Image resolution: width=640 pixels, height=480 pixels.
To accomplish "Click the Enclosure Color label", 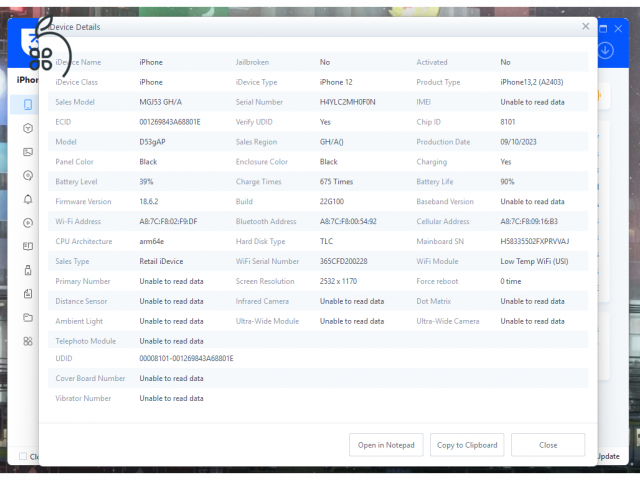I will click(x=262, y=162).
